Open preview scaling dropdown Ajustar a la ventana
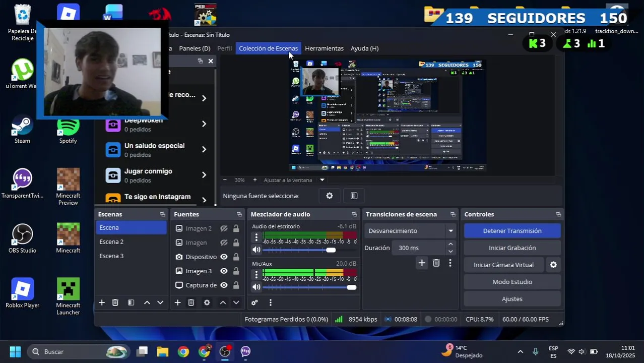Viewport: 644px width, 363px height. [x=294, y=180]
